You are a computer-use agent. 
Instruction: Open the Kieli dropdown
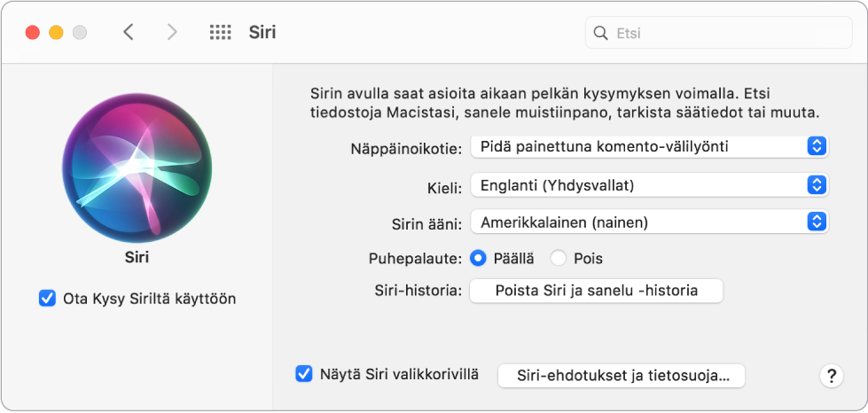(x=649, y=185)
